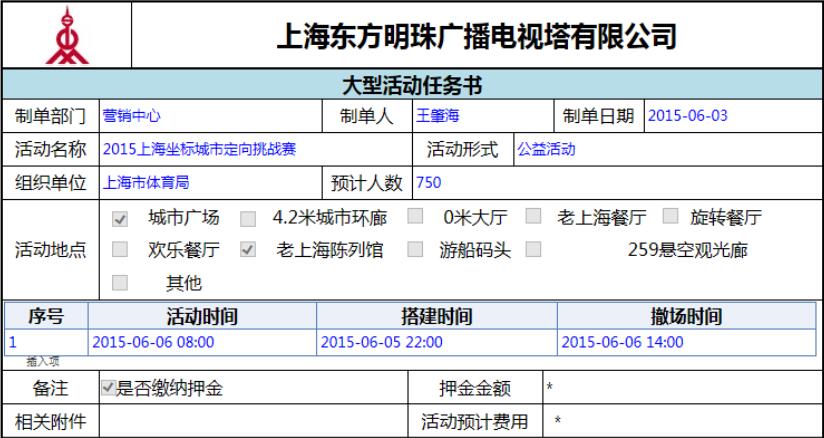Image resolution: width=824 pixels, height=438 pixels.
Task: Click the 公益活动 activity type field
Action: [x=667, y=149]
